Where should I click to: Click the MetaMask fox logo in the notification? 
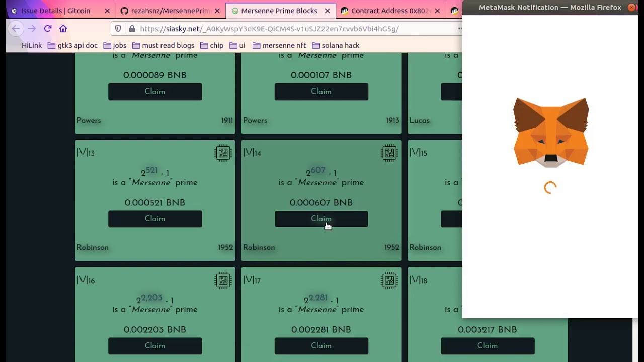tap(551, 132)
